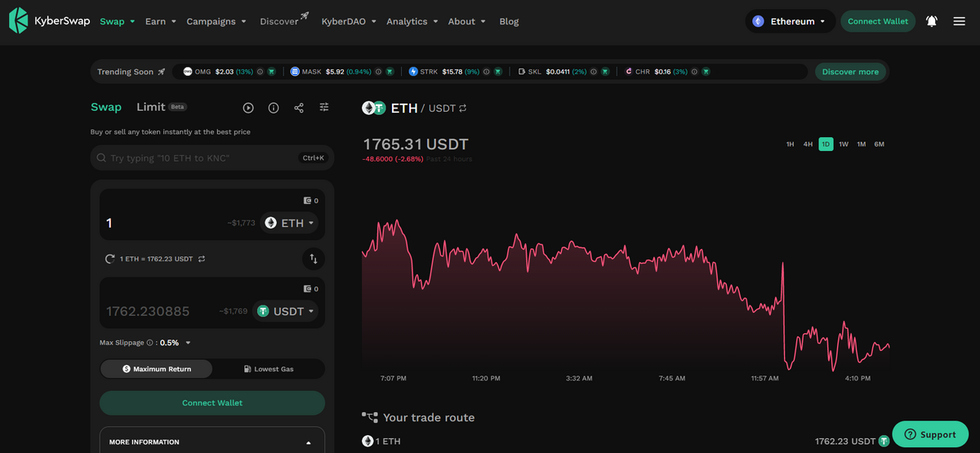
Task: Expand the Campaigns menu
Action: (x=216, y=21)
